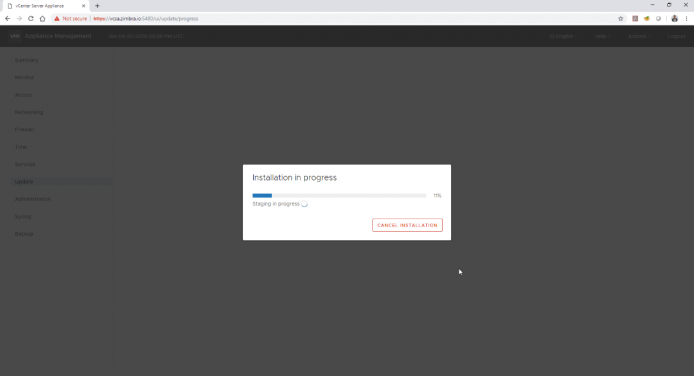Open a new browser tab

(97, 6)
